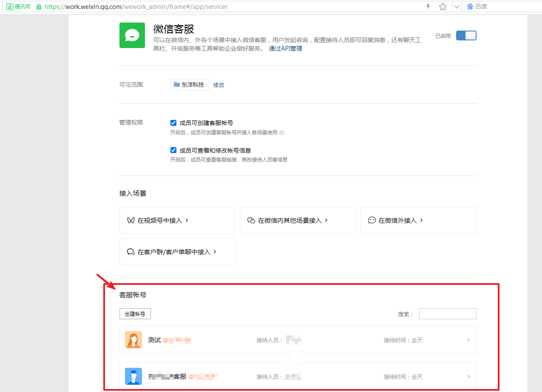
Task: Focus the 搜索 account search field
Action: pos(448,314)
